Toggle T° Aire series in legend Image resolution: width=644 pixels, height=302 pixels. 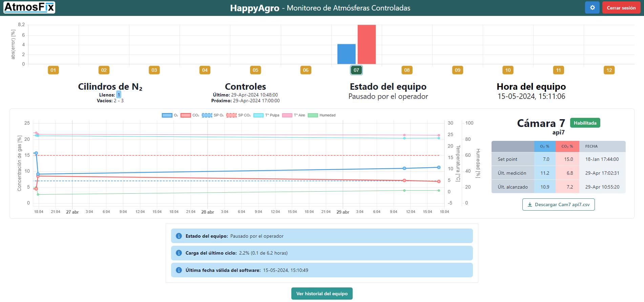tap(294, 115)
